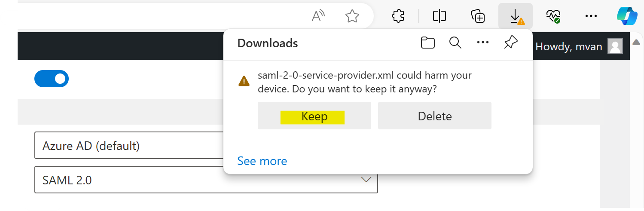The image size is (644, 211).
Task: Open the Collections icon in toolbar
Action: click(x=478, y=16)
